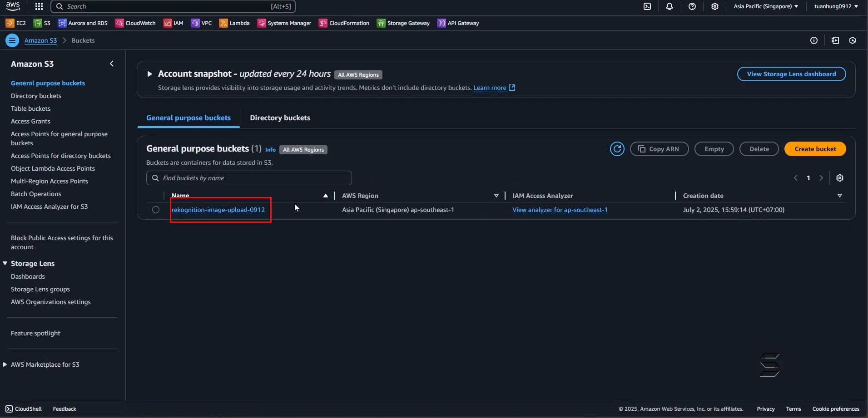Image resolution: width=868 pixels, height=418 pixels.
Task: Select rekognition-image-upload-0912 bucket radio button
Action: coord(156,210)
